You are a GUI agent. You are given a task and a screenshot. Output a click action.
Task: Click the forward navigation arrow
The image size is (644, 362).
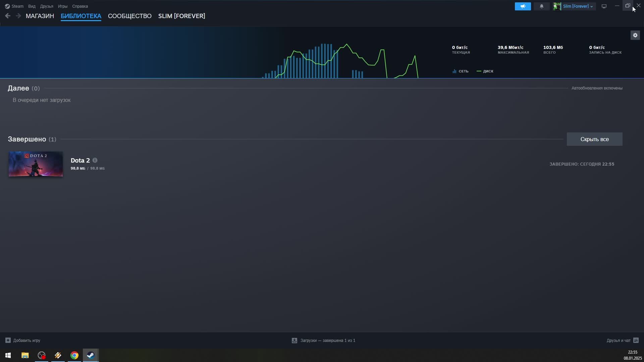pos(18,16)
